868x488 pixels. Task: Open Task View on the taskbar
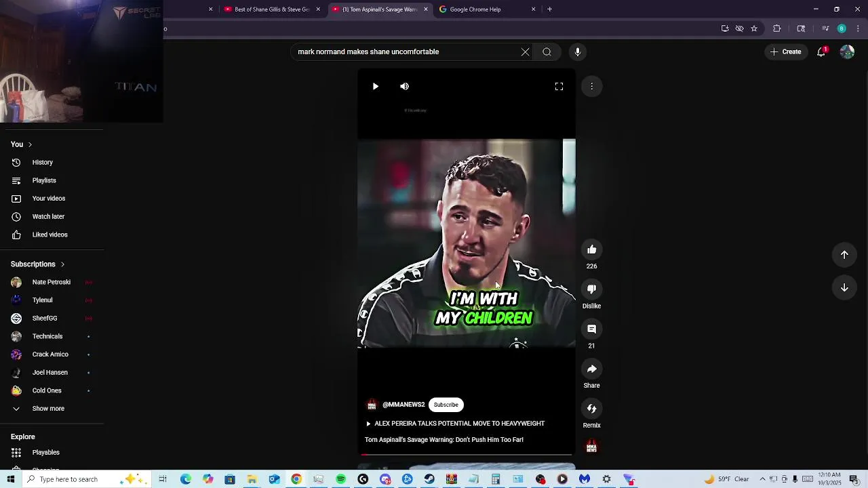pyautogui.click(x=163, y=479)
